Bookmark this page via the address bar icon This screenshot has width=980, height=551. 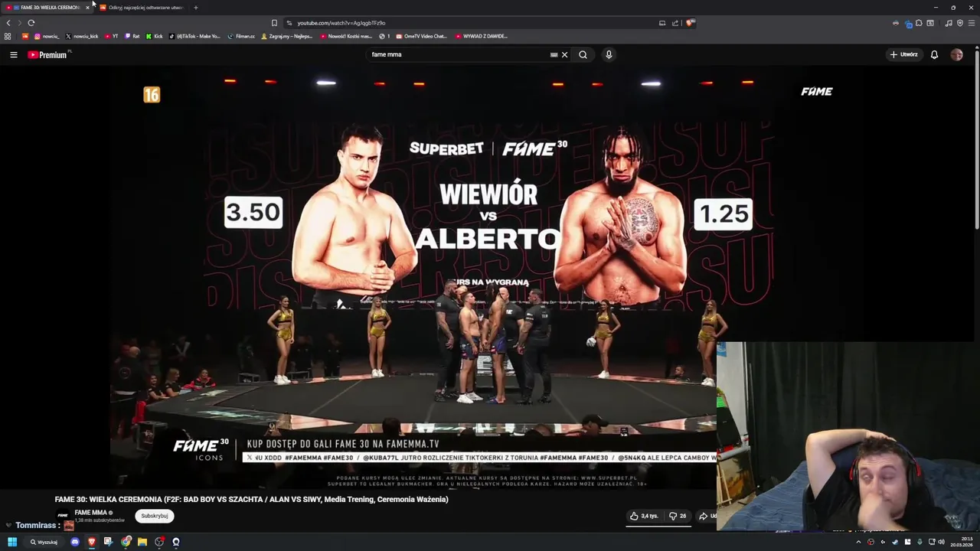274,23
